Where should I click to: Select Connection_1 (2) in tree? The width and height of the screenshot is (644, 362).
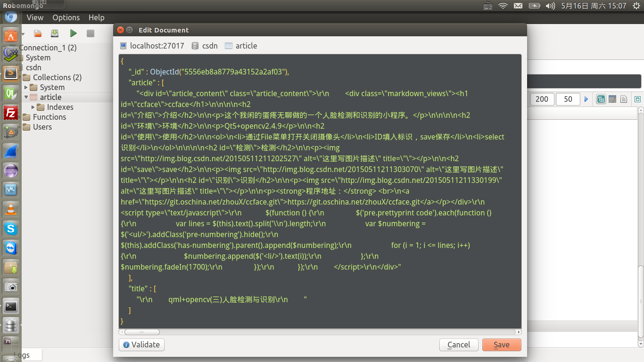point(48,48)
